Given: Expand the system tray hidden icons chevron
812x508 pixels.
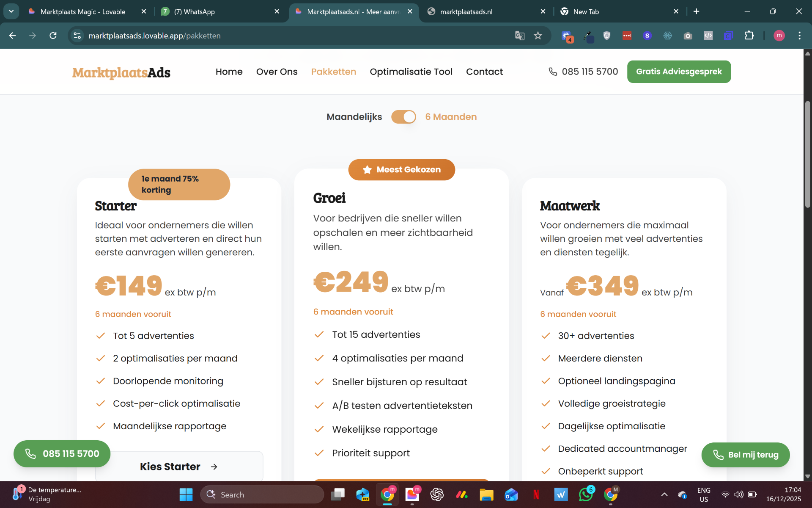Looking at the screenshot, I should pyautogui.click(x=664, y=494).
